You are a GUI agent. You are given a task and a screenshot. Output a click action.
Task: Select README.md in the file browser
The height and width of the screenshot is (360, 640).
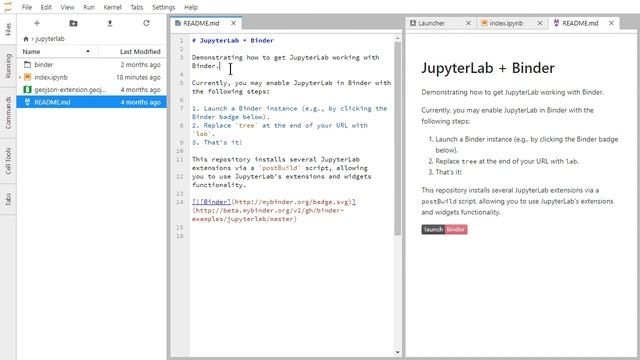click(91, 102)
